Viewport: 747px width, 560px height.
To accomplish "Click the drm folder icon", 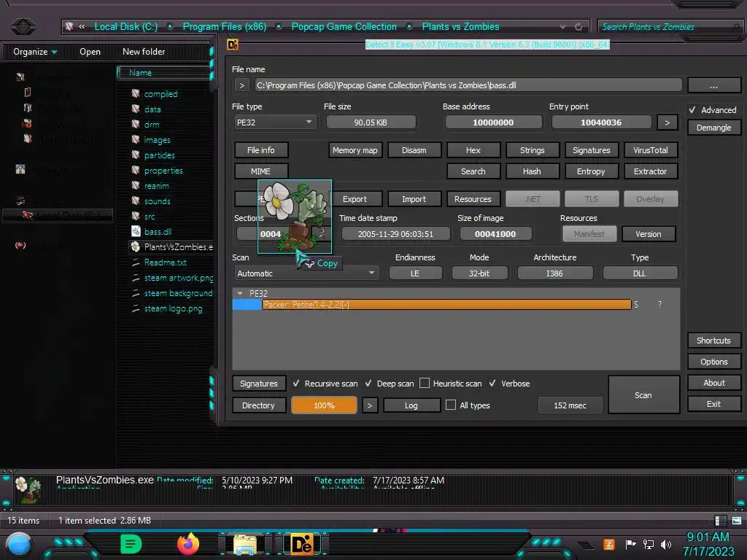I will [x=136, y=124].
